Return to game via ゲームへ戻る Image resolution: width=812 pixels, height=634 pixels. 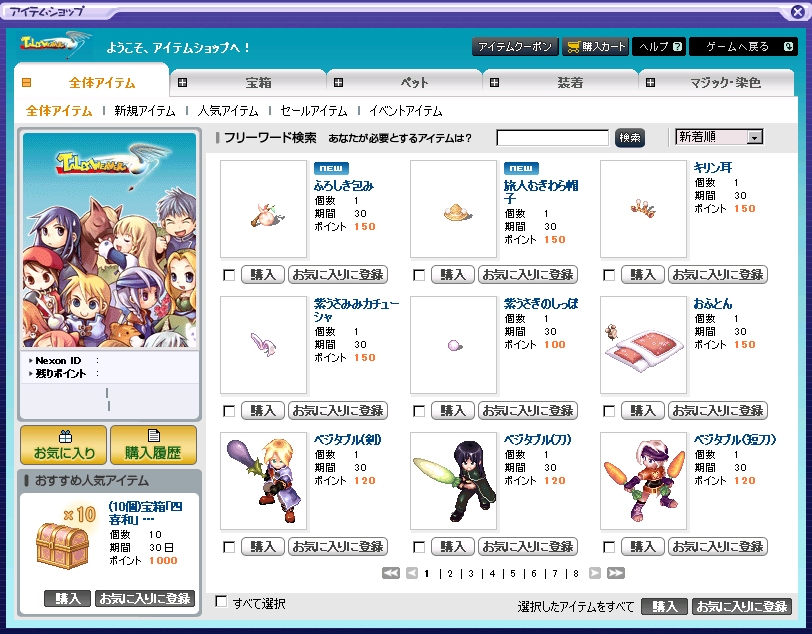click(743, 47)
